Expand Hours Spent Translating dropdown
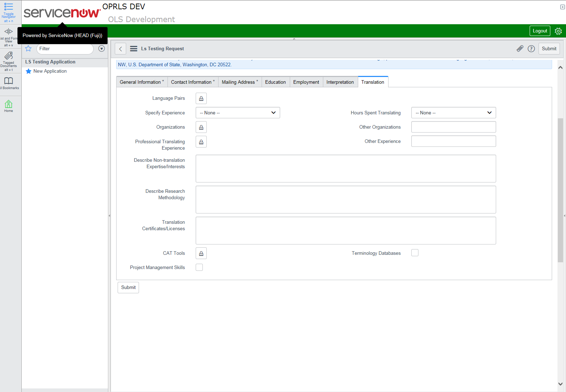The width and height of the screenshot is (566, 392). coord(453,113)
